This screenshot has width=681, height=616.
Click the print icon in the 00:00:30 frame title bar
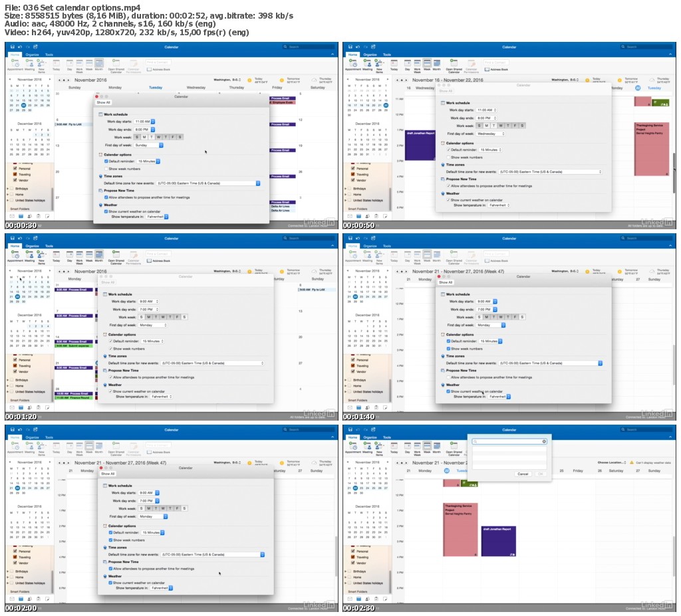point(35,47)
